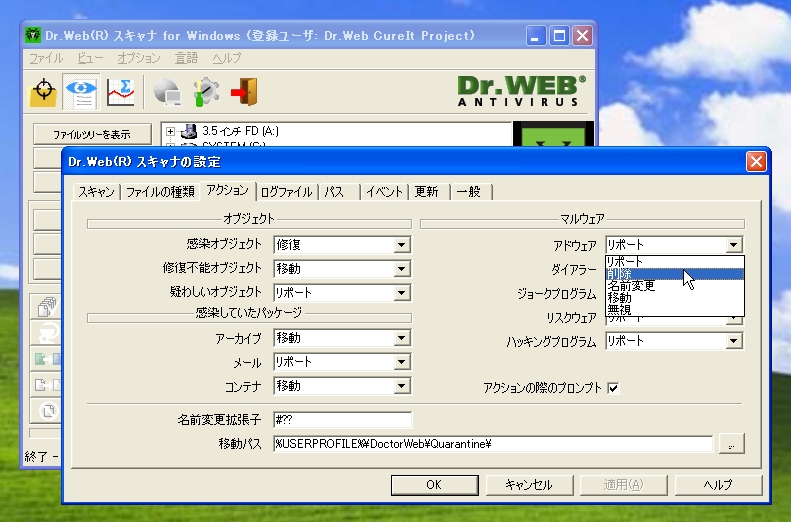Expand the 3.5 inch FD tree node
This screenshot has width=791, height=522.
(x=170, y=132)
